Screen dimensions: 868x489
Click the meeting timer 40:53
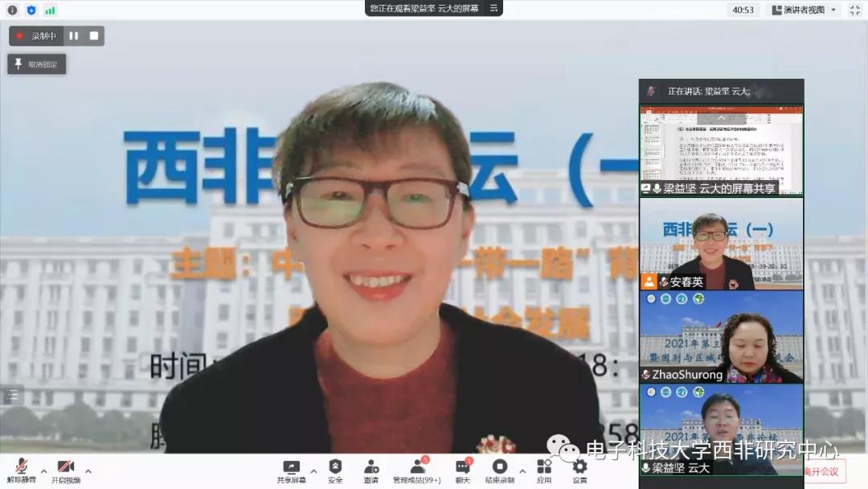(743, 10)
